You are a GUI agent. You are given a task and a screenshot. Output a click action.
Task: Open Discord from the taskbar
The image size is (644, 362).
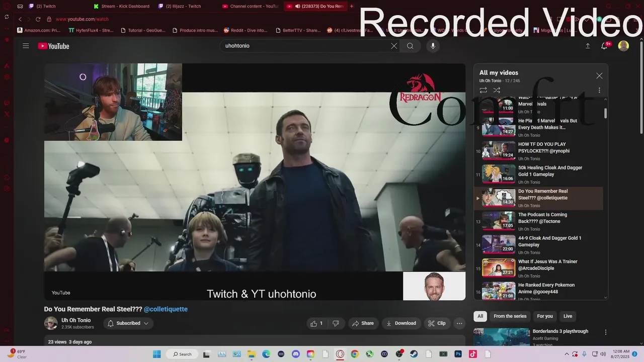tap(296, 354)
